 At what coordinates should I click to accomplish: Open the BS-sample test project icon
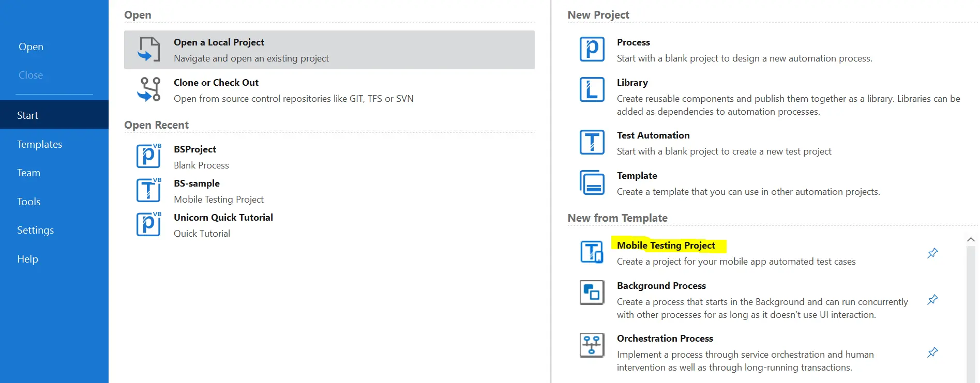point(148,190)
